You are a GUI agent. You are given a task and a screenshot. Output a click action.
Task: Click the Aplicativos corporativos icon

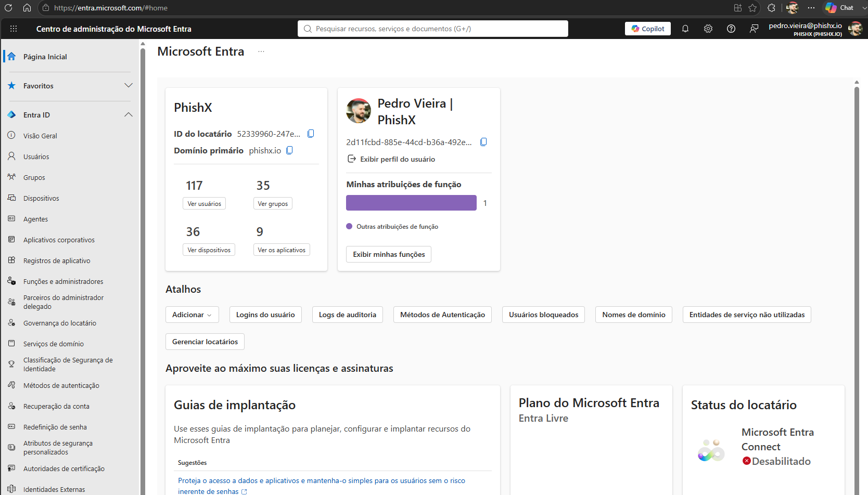pos(11,239)
